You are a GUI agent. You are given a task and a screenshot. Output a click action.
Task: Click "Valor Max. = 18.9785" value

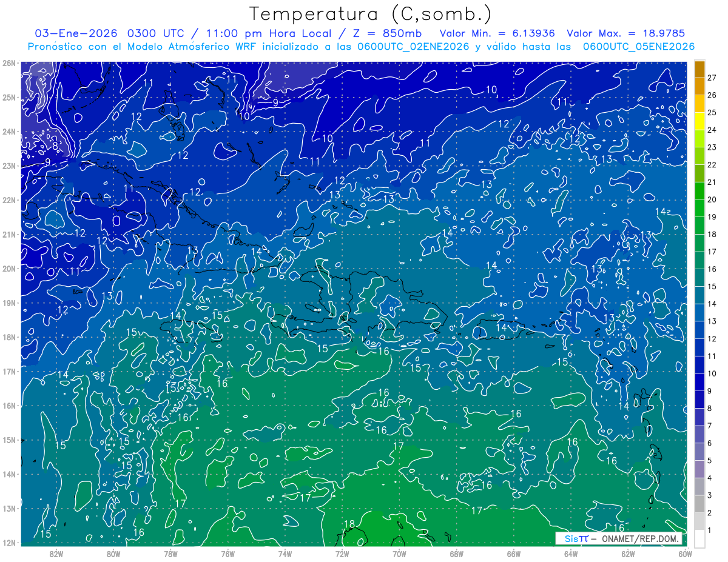point(625,33)
